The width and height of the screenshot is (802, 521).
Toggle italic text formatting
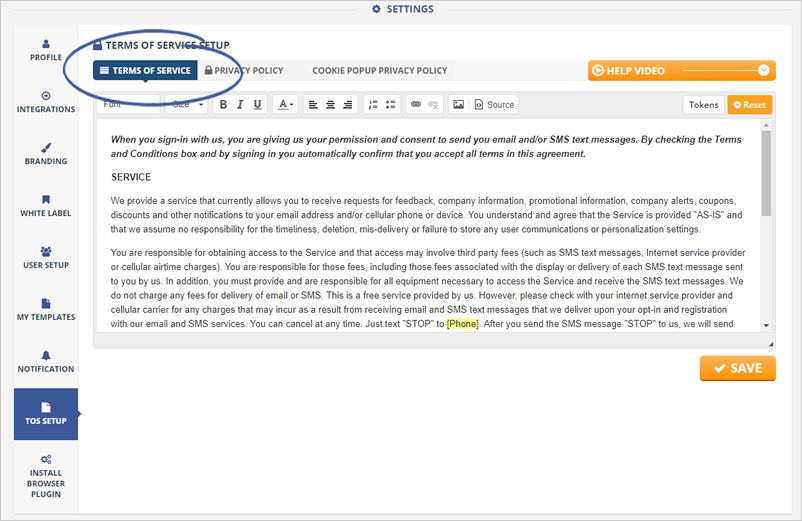(x=240, y=105)
